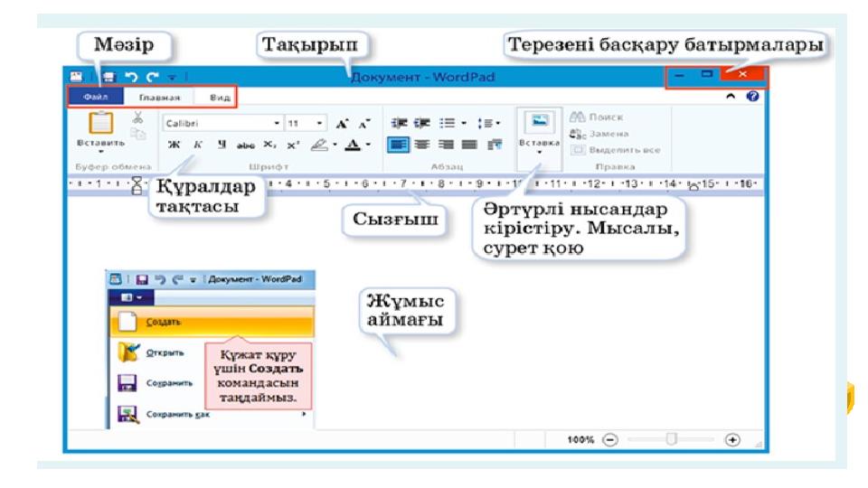Click the Вставка object insert button
The image size is (868, 488).
[539, 138]
